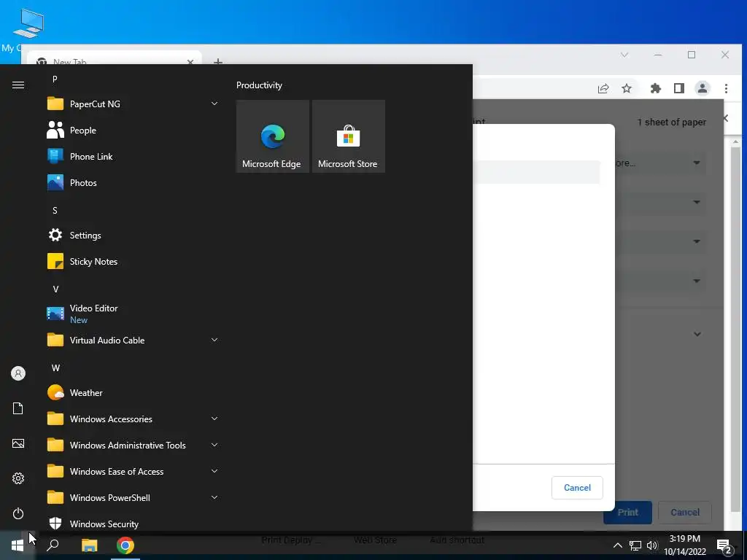The width and height of the screenshot is (747, 560).
Task: Open the Start menu hamburger expand icon
Action: pos(18,85)
